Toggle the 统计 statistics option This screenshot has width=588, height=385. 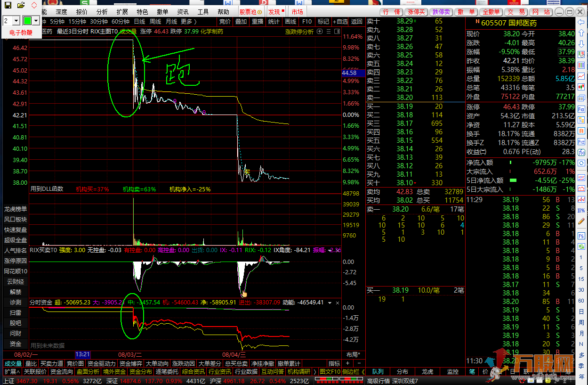tap(274, 22)
